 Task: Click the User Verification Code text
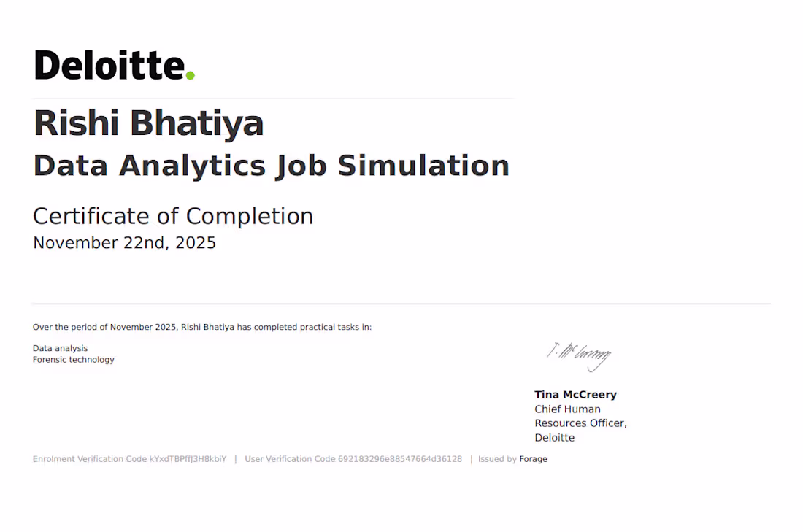coord(353,459)
